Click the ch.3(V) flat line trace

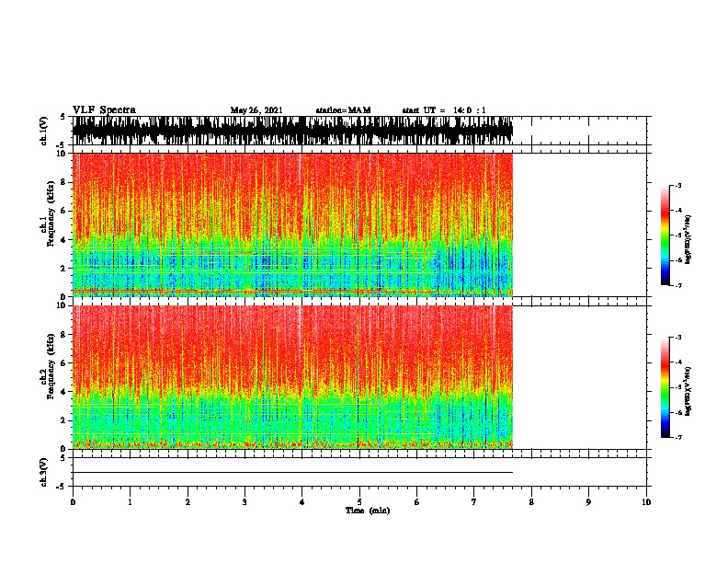pyautogui.click(x=292, y=473)
